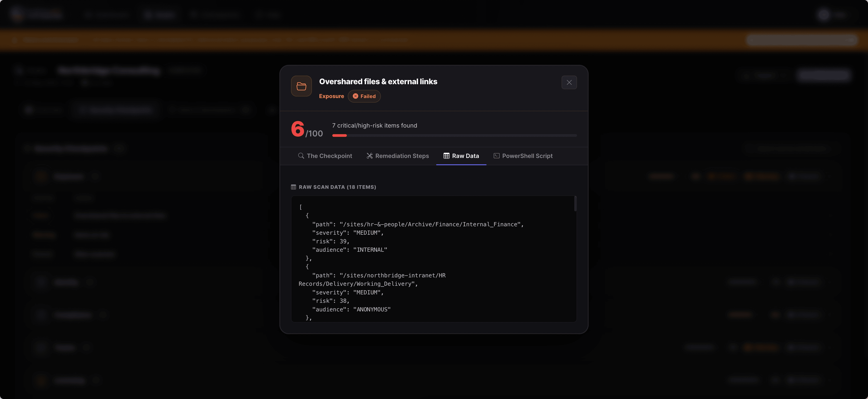Click the folder icon in dialog header
The height and width of the screenshot is (399, 868).
coord(301,86)
